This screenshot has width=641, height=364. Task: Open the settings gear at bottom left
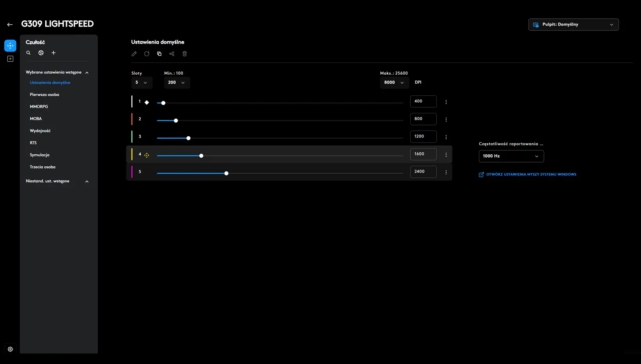tap(10, 349)
